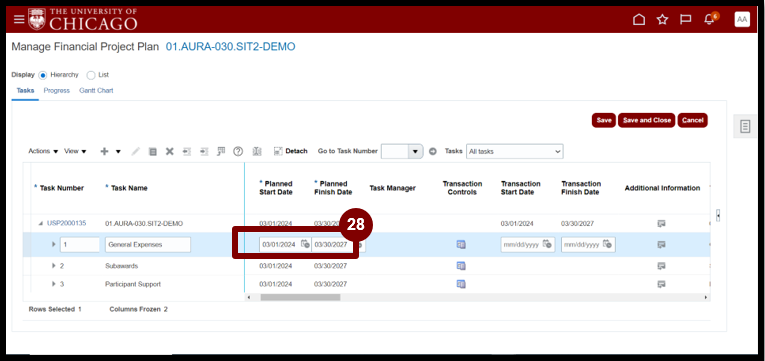This screenshot has width=765, height=361.
Task: Switch to the Progress tab
Action: coord(57,91)
